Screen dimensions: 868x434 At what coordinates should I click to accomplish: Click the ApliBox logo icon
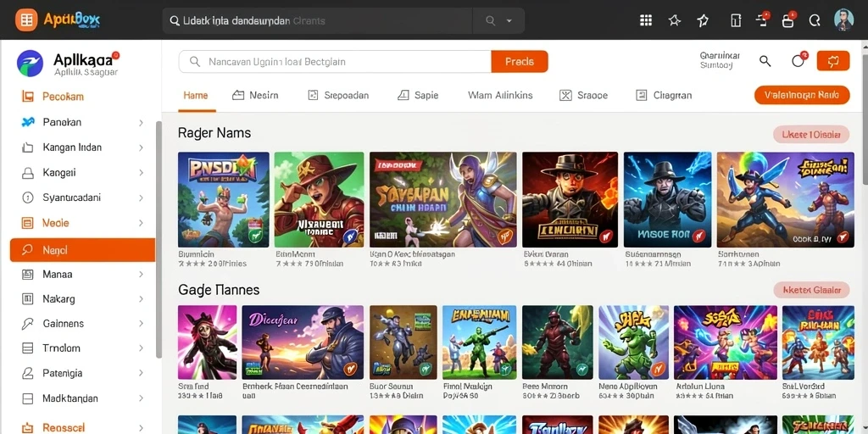26,20
